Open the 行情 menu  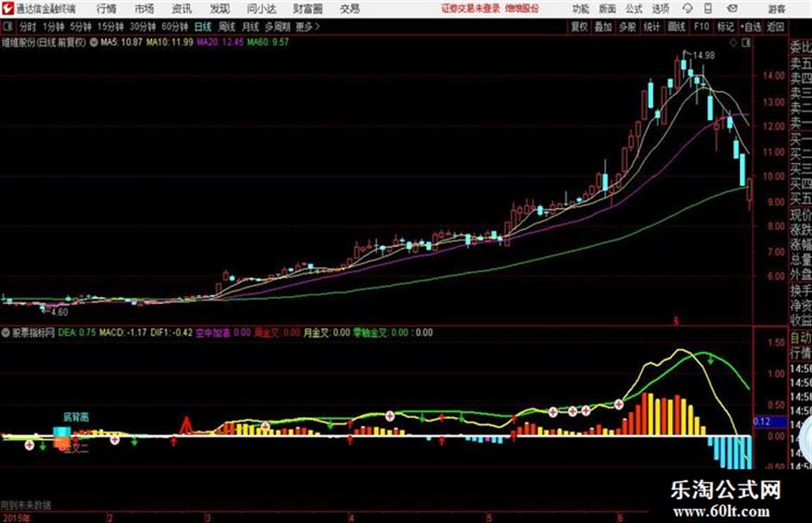click(107, 9)
